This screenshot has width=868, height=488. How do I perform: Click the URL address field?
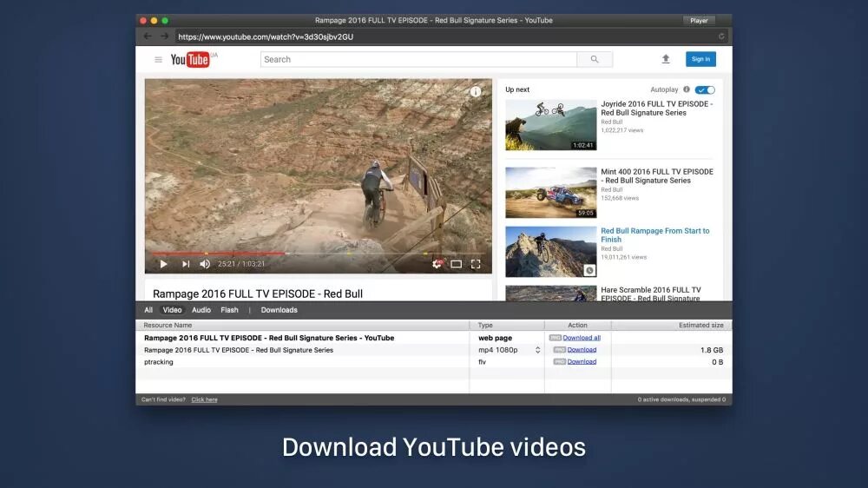pos(445,36)
